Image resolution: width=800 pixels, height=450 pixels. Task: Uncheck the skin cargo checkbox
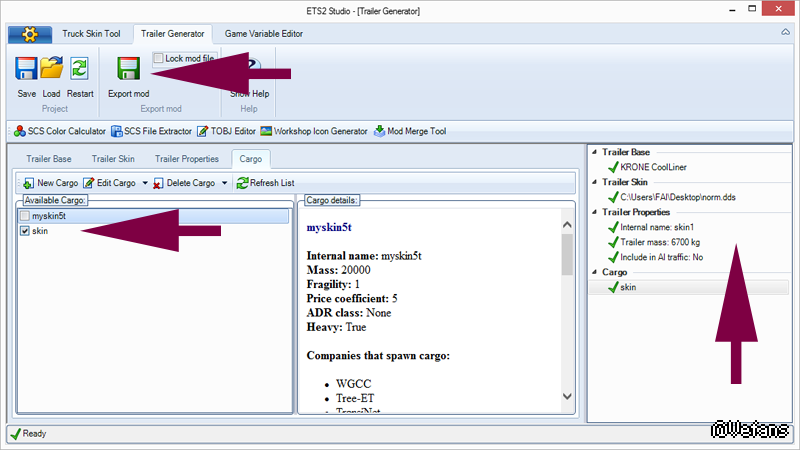coord(25,231)
